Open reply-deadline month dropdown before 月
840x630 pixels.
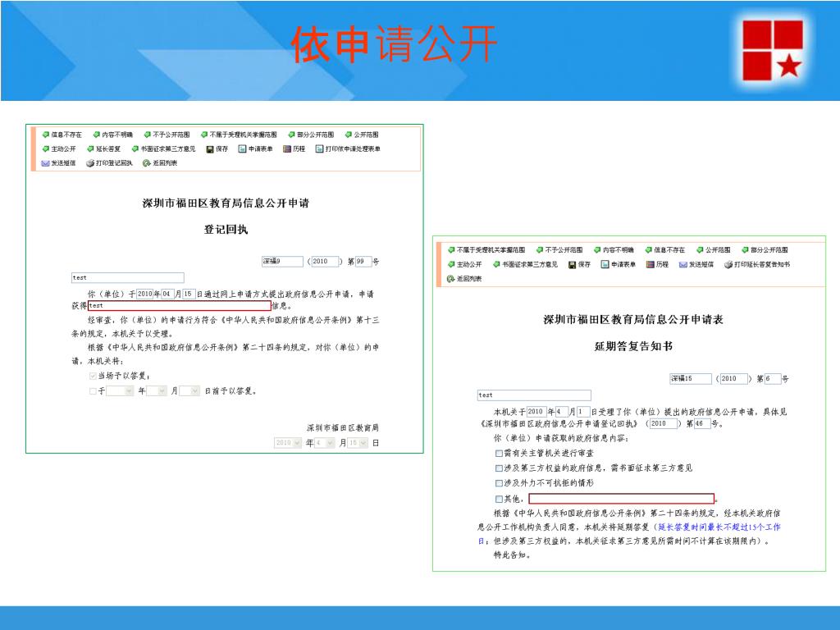(x=157, y=391)
